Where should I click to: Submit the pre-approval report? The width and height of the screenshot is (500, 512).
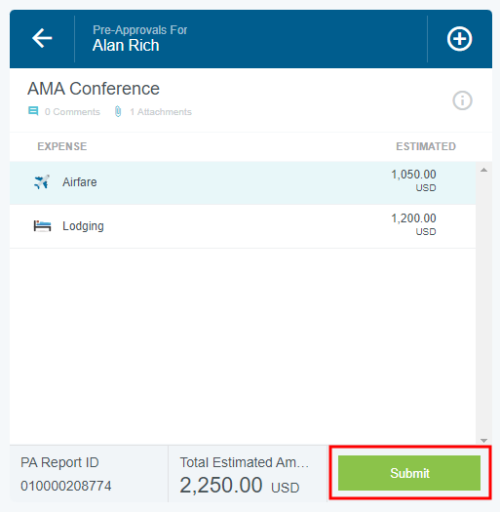pyautogui.click(x=409, y=473)
